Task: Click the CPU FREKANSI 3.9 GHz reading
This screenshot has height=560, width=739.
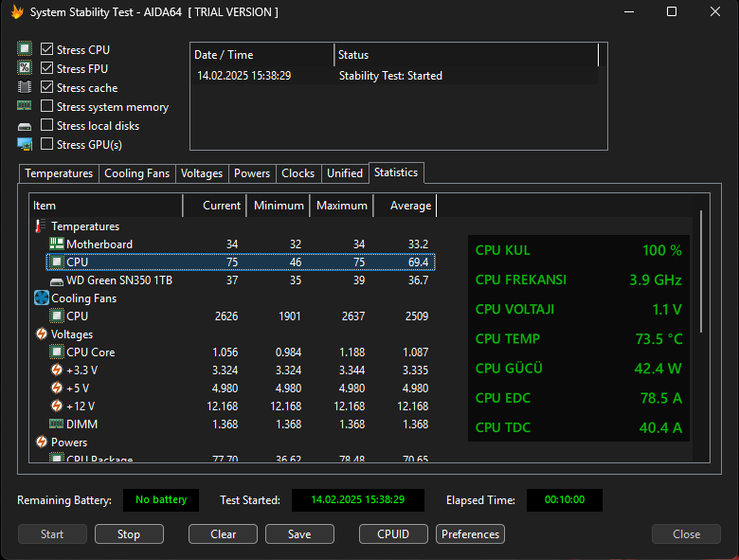Action: [579, 280]
